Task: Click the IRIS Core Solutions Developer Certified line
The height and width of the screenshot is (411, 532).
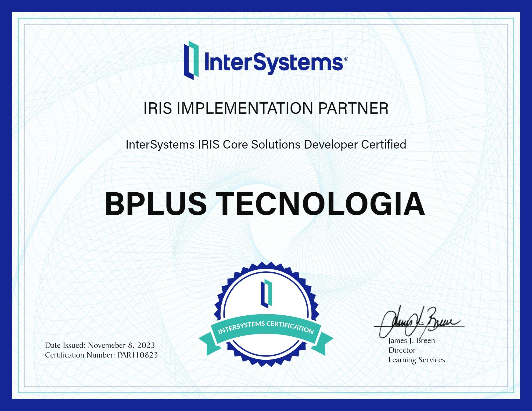Action: 266,145
